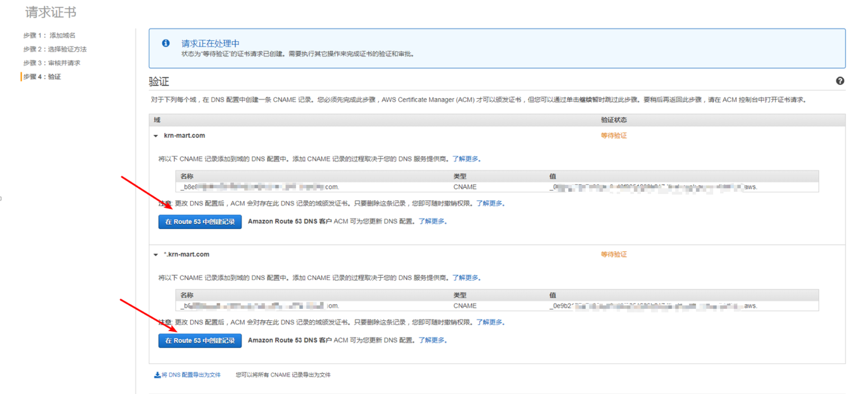The height and width of the screenshot is (394, 868).
Task: Click the download icon for DNS export
Action: [x=157, y=375]
